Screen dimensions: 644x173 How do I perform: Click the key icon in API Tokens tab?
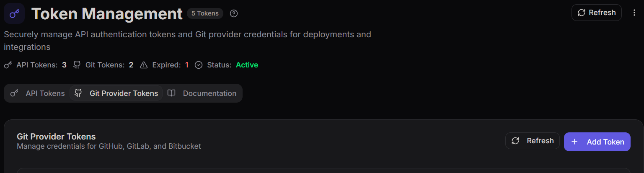(14, 93)
